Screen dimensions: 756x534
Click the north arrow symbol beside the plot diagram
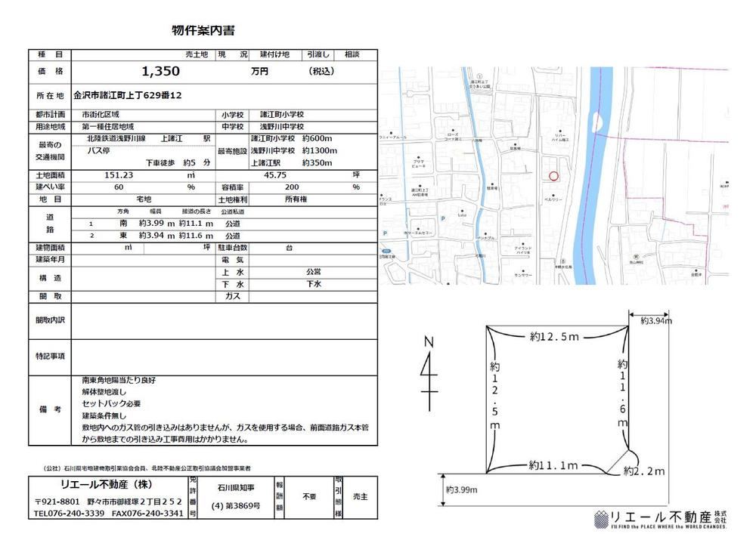coord(429,374)
